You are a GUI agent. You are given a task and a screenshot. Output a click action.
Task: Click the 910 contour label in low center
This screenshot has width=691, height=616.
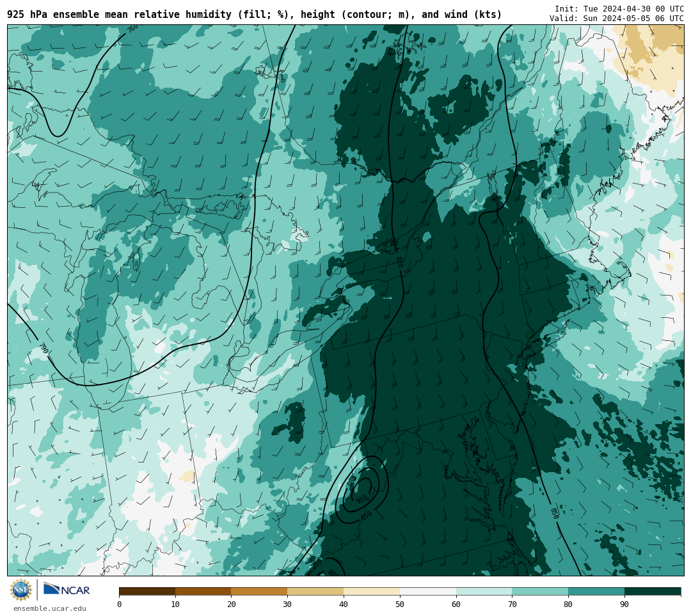pos(361,500)
